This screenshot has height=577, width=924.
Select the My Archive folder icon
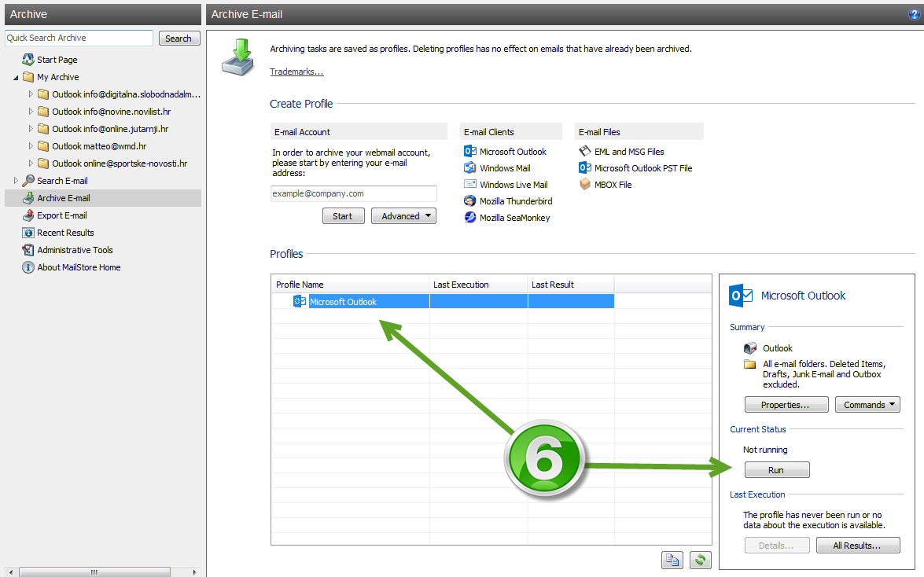28,76
